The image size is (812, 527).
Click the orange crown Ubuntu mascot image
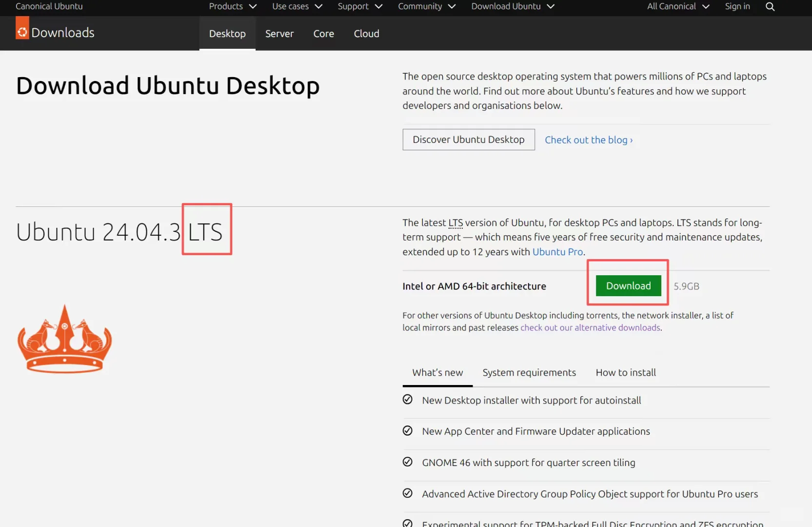[65, 339]
